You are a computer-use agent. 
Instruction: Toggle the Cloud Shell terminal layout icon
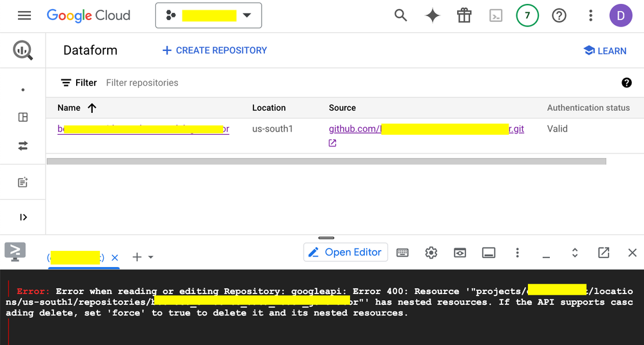coord(489,253)
